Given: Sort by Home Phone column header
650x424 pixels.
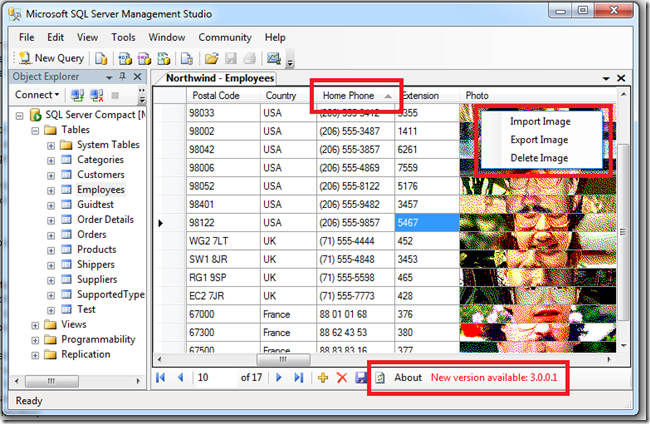Looking at the screenshot, I should [x=348, y=95].
